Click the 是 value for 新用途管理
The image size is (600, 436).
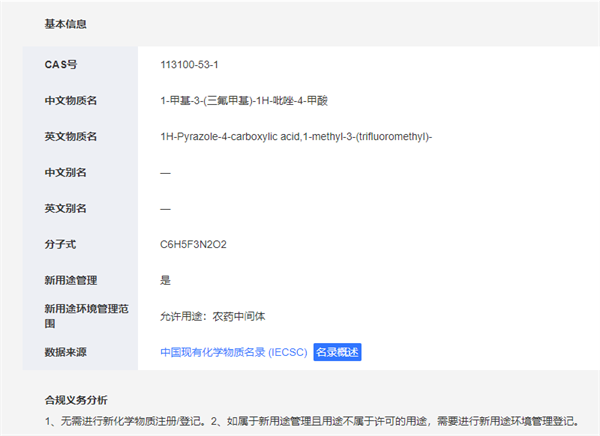tap(165, 280)
